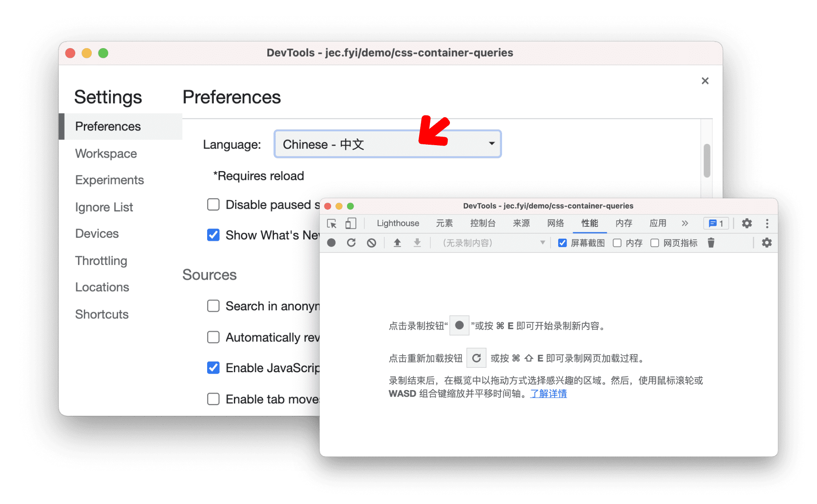817x504 pixels.
Task: Enable the 内存 checkbox
Action: (x=617, y=243)
